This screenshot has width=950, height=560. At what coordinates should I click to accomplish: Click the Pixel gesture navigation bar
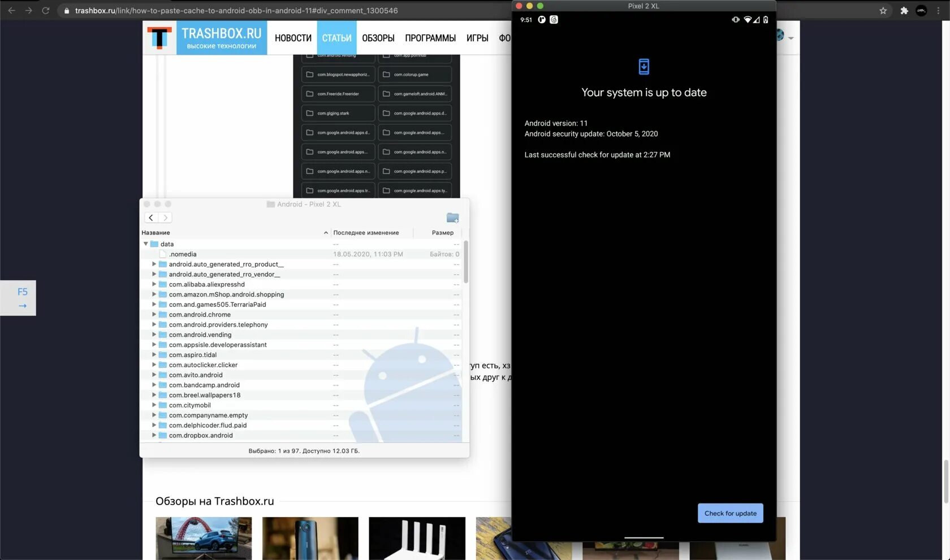coord(644,537)
